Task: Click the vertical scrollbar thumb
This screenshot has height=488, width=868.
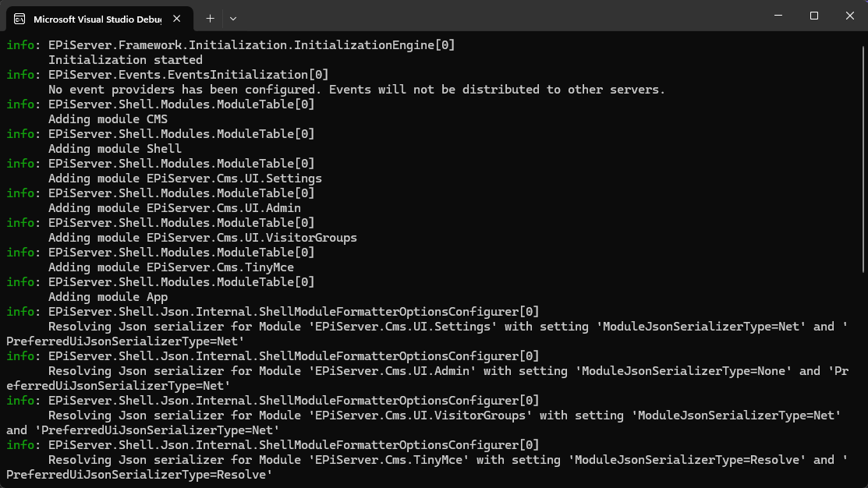Action: point(863,156)
